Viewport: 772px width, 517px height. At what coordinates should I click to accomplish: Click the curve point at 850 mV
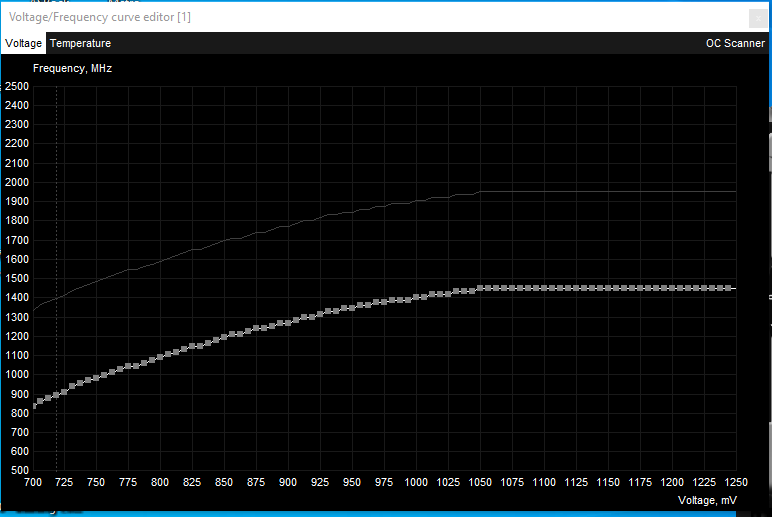point(224,337)
